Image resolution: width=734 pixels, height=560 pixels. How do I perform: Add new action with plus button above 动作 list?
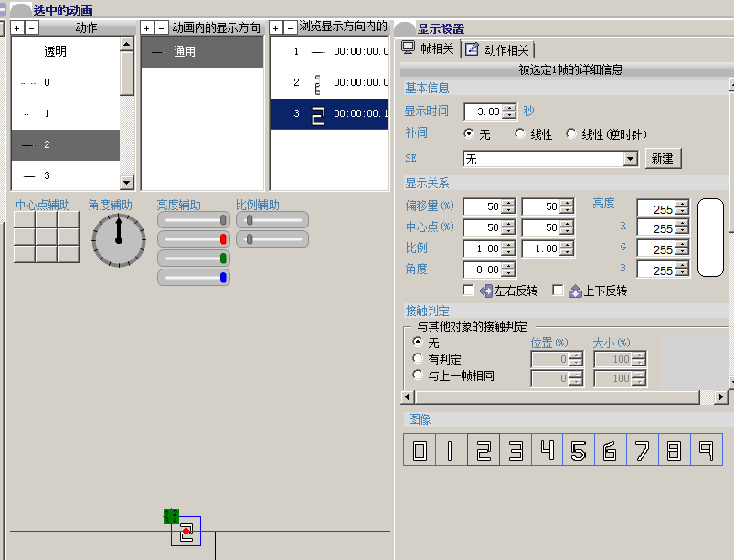(x=17, y=28)
